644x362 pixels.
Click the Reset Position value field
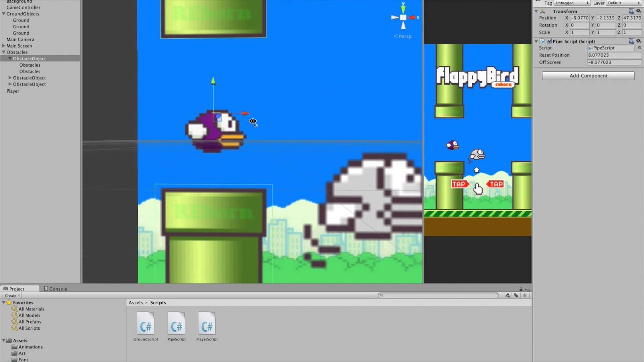pos(614,55)
